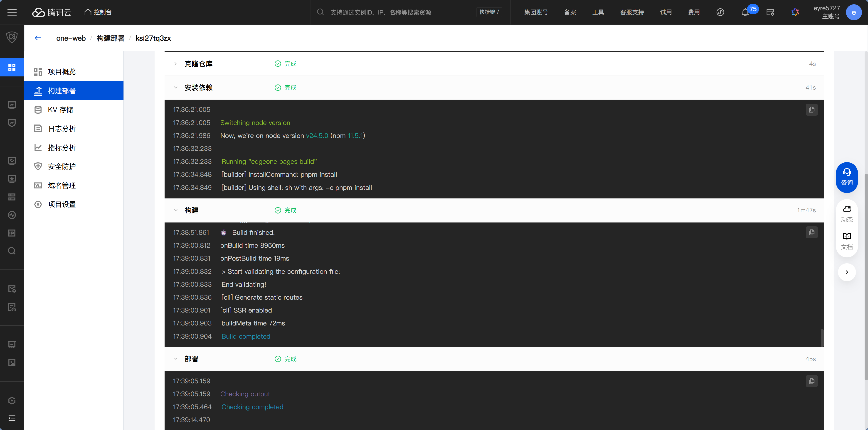
Task: Open the notification bell with badge 75
Action: coord(745,12)
